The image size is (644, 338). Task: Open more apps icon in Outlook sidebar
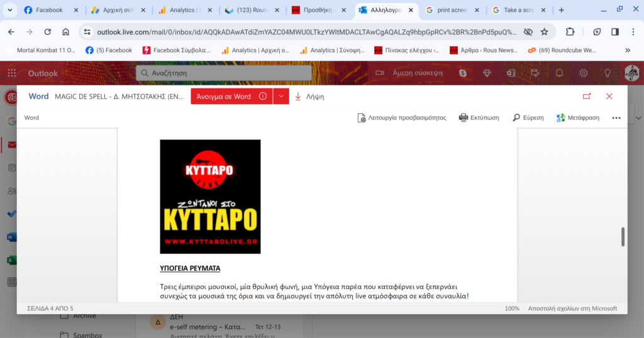12,282
